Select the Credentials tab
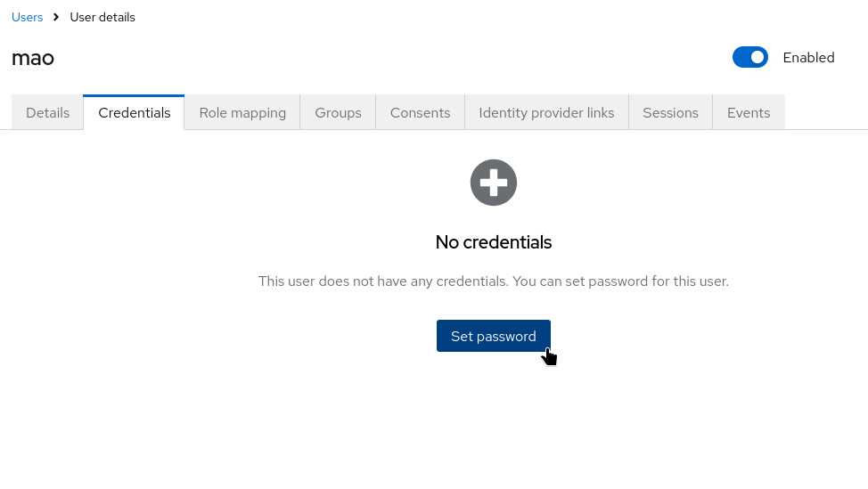This screenshot has width=868, height=489. click(134, 113)
